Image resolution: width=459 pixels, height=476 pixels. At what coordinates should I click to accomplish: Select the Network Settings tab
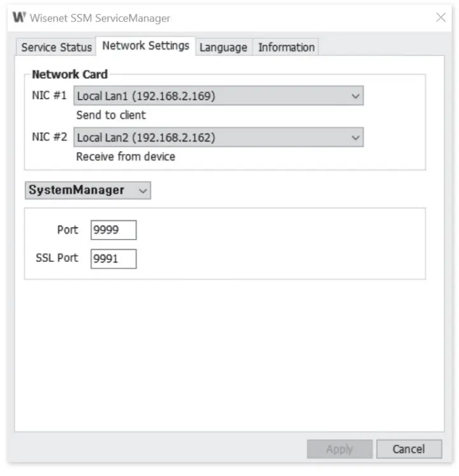tap(146, 46)
